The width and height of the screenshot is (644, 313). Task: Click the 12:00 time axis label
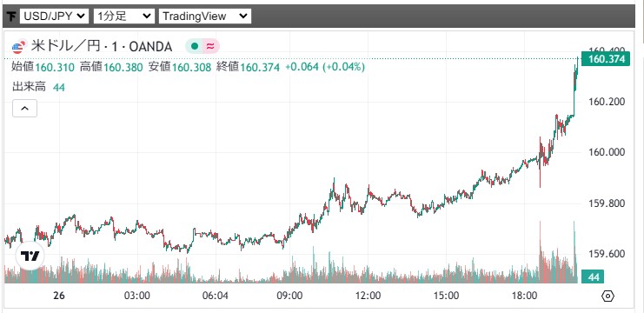[x=368, y=296]
